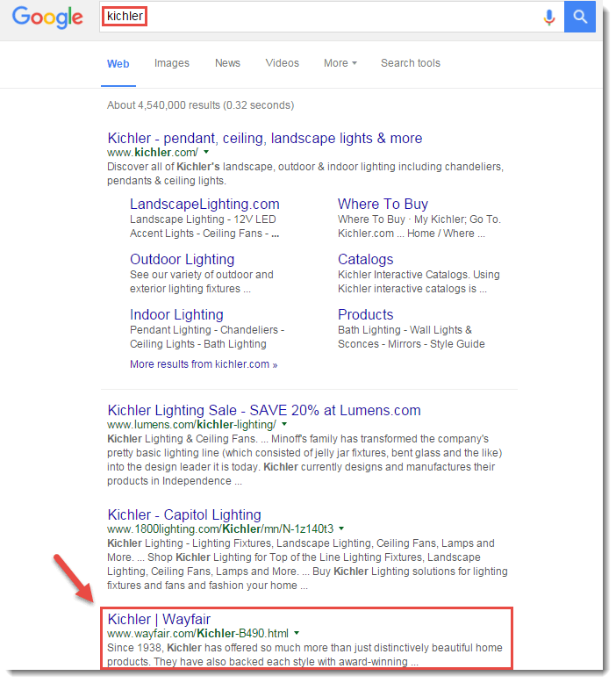Open the Kichler | Wayfair result
616x683 pixels.
coord(159,620)
